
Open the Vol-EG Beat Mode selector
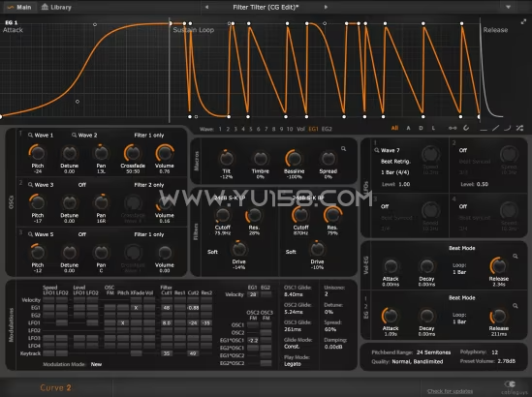pos(462,248)
